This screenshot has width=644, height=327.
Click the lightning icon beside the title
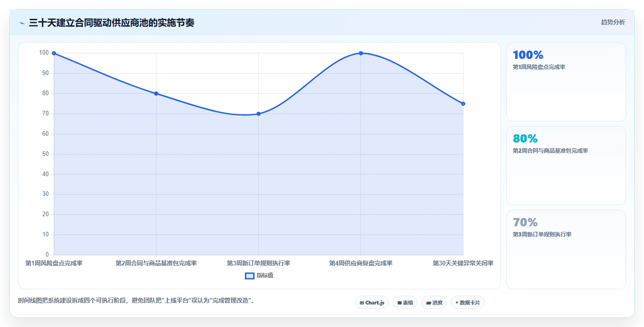(22, 23)
